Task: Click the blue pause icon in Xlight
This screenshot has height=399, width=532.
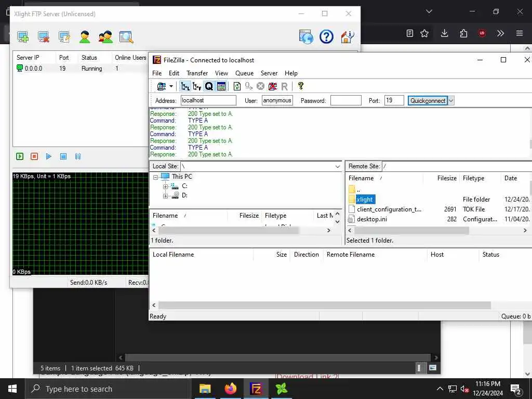Action: tap(78, 156)
